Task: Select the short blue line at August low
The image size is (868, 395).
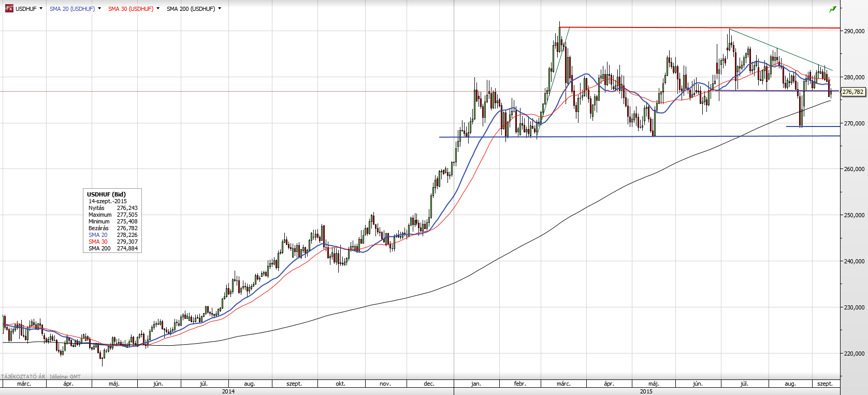Action: pyautogui.click(x=813, y=126)
